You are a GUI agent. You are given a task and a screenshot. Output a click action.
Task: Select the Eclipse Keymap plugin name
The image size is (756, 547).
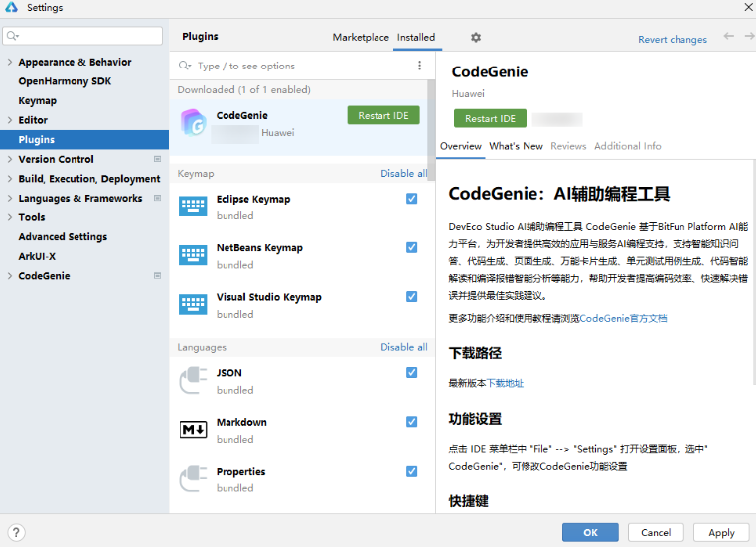tap(253, 199)
